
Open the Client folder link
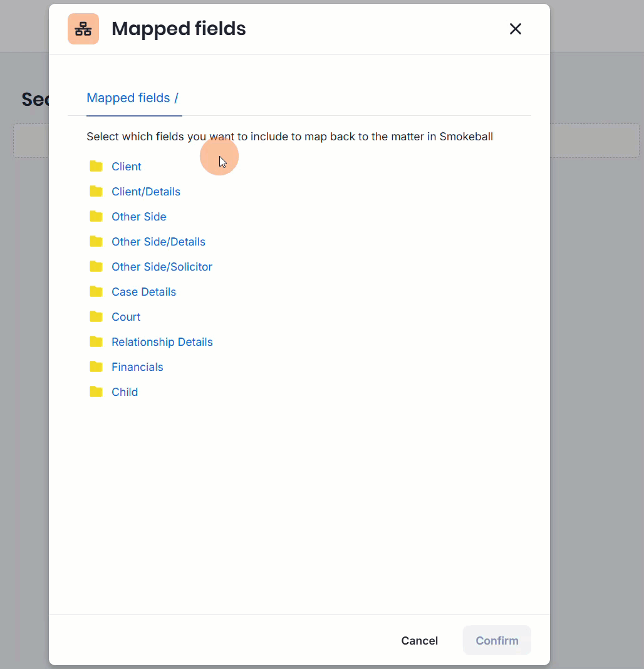(127, 167)
